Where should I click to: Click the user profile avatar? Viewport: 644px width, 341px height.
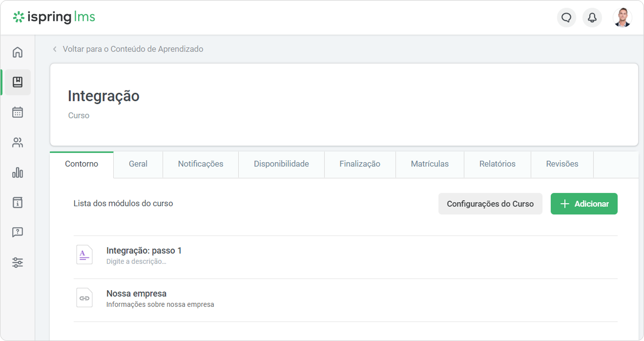pyautogui.click(x=622, y=18)
